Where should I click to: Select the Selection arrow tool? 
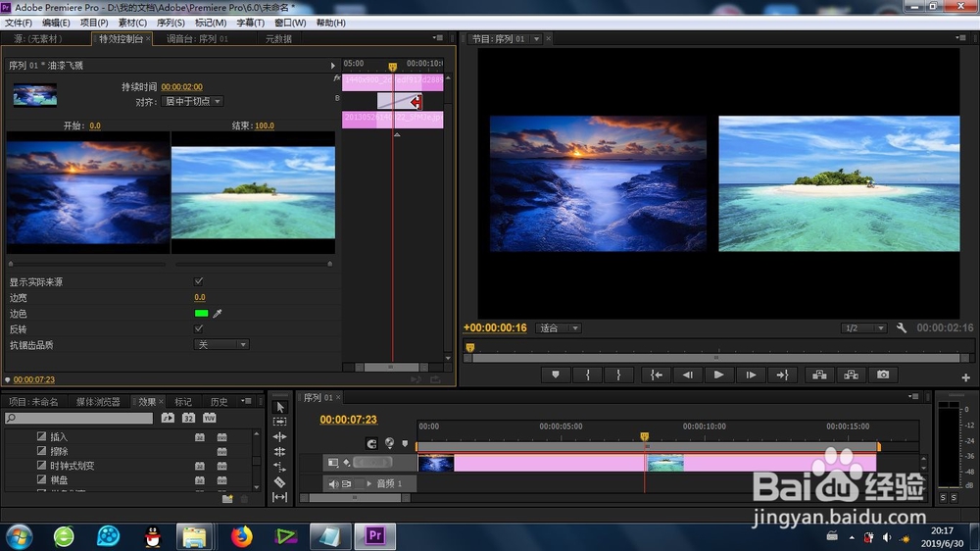(x=280, y=407)
